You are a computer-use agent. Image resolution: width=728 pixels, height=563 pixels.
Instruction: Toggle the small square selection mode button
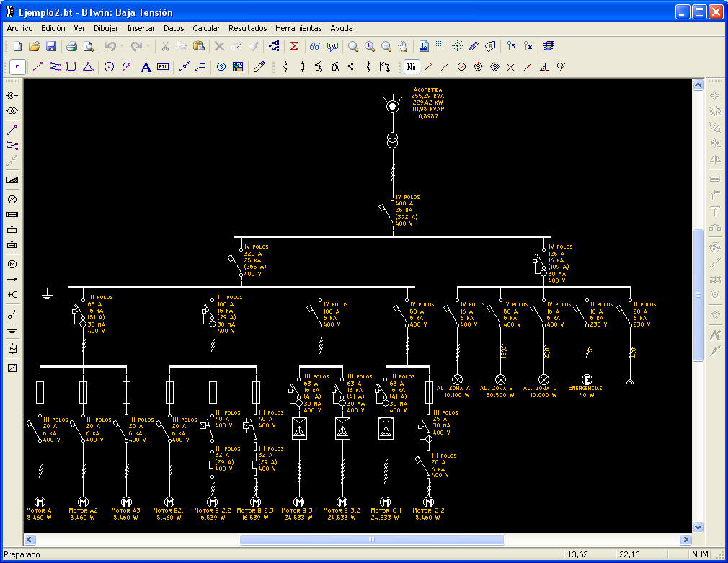pos(18,67)
